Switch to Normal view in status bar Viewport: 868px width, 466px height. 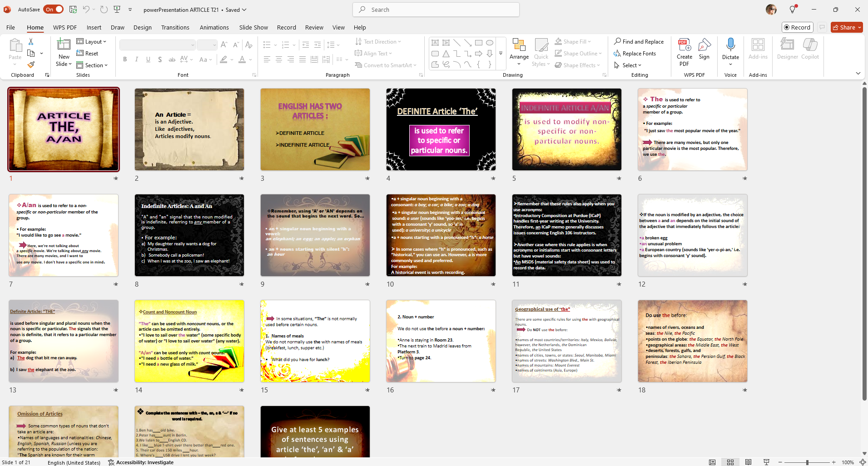pyautogui.click(x=712, y=462)
